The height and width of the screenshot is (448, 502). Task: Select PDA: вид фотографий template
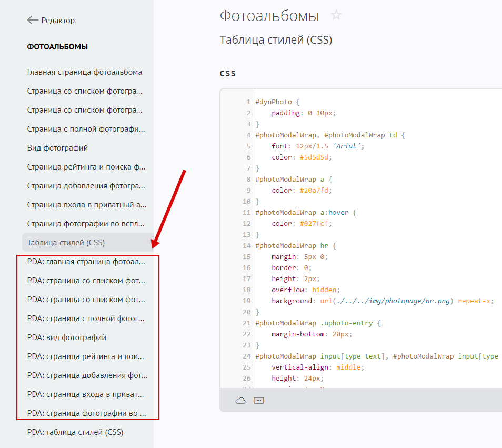point(66,337)
